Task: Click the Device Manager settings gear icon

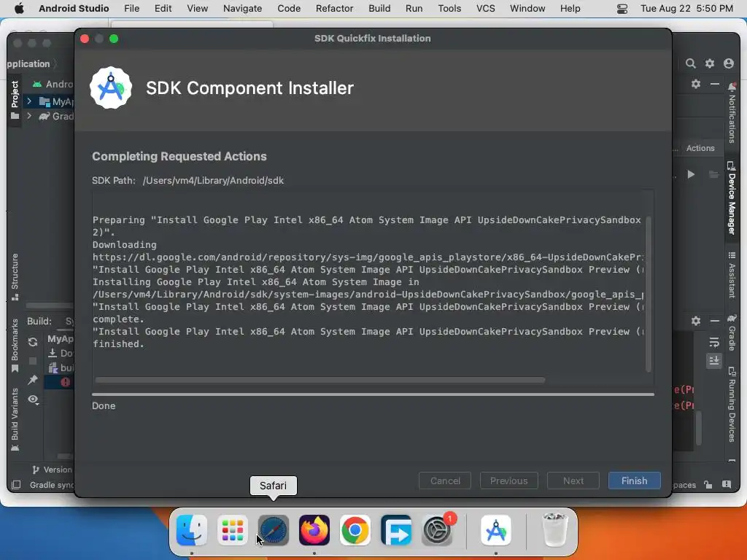Action: pos(696,84)
